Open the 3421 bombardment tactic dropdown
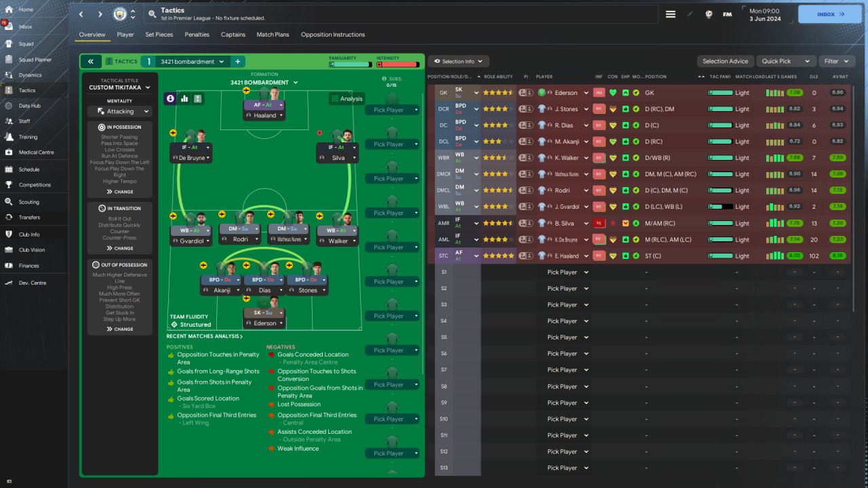Image resolution: width=868 pixels, height=488 pixels. point(191,62)
